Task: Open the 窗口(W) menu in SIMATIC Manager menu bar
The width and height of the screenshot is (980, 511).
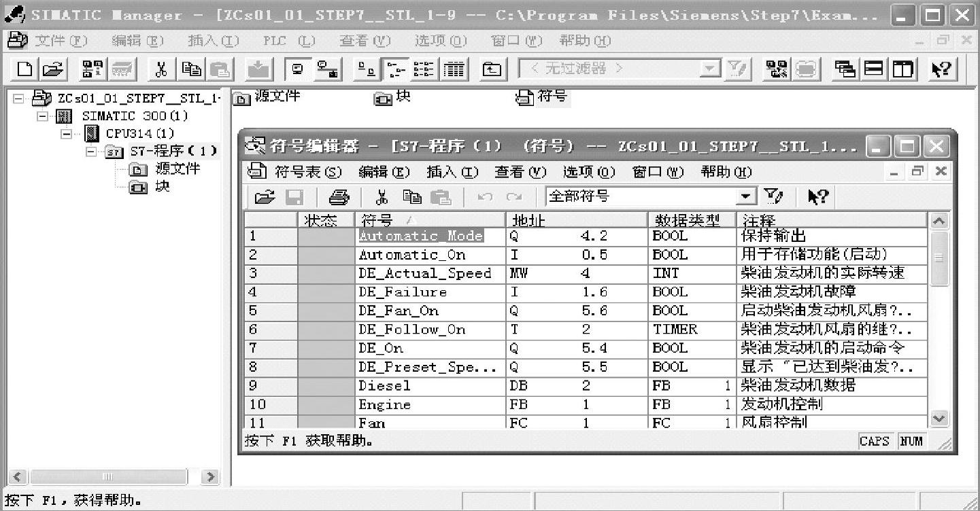Action: tap(517, 41)
